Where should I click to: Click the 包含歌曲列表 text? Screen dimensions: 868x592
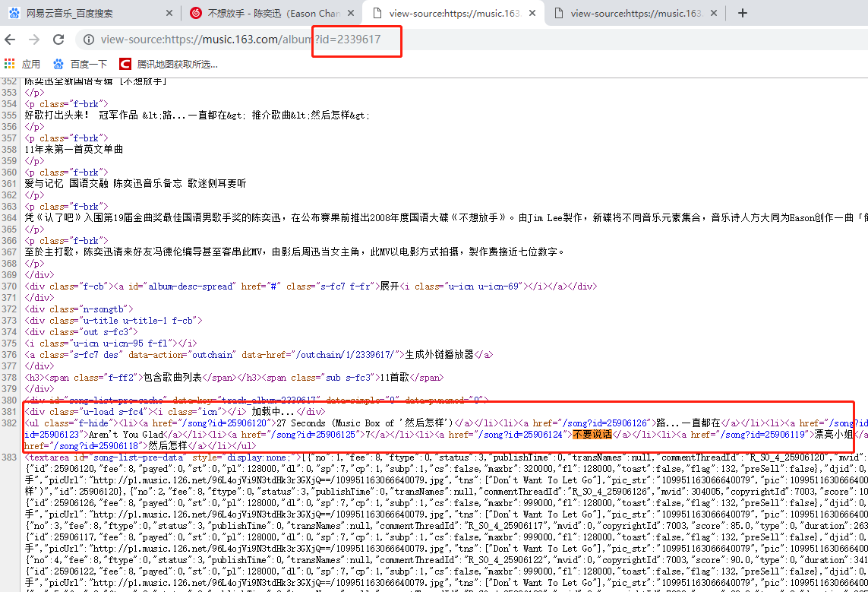tap(172, 378)
